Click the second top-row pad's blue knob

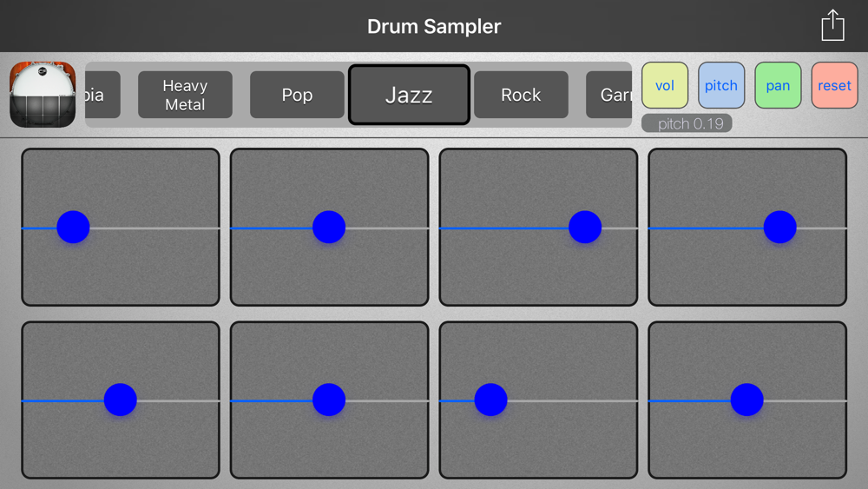click(329, 227)
